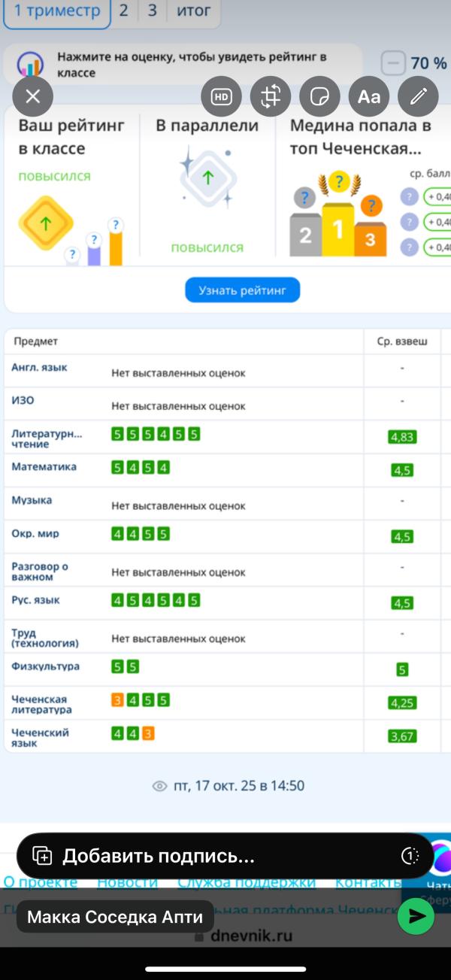Open the crop and rotate tool
451x980 pixels.
click(271, 96)
